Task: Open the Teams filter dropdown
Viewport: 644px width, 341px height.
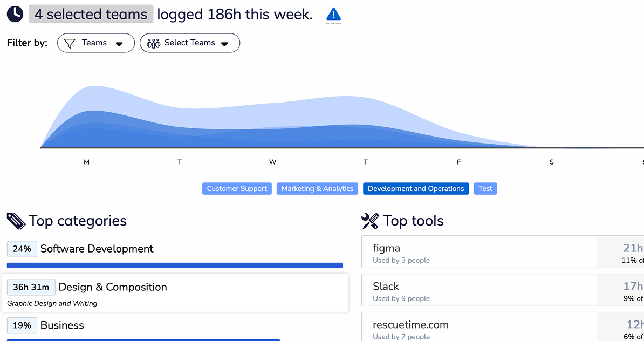Action: 95,43
